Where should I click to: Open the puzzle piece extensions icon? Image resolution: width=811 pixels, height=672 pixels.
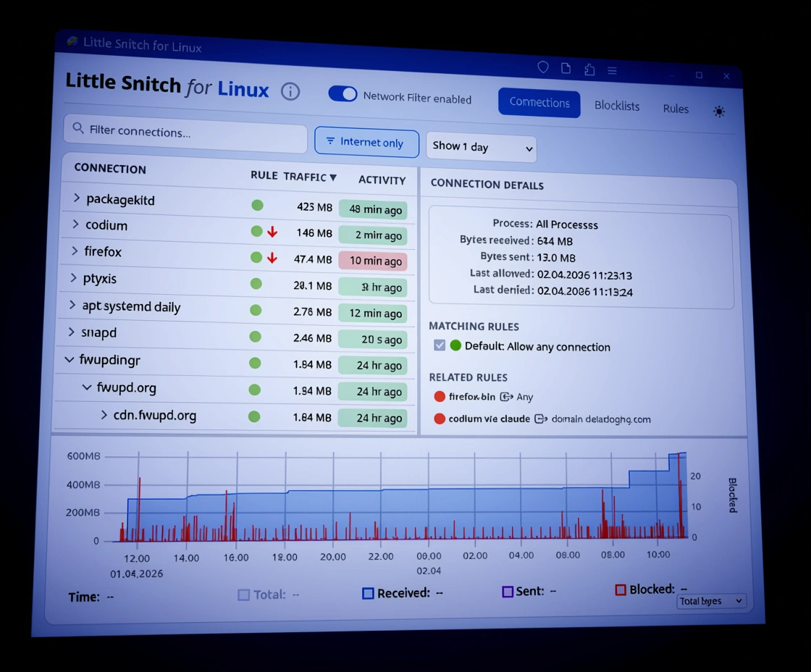pos(589,70)
